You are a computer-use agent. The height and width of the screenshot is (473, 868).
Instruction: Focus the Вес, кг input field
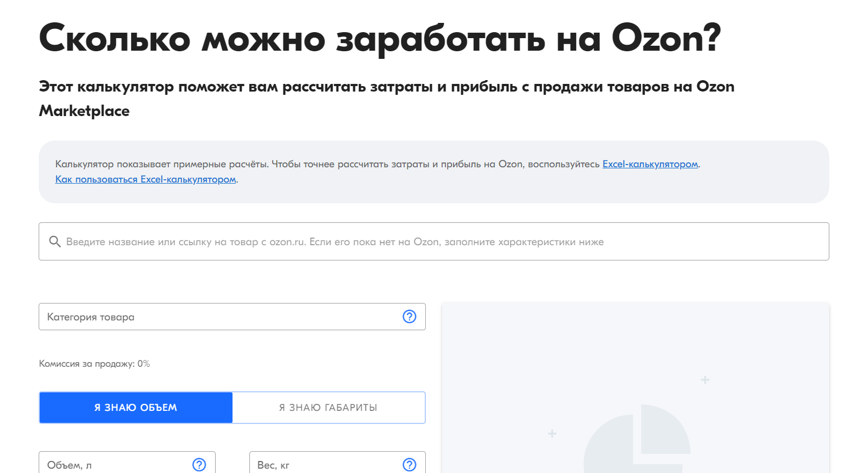[338, 463]
